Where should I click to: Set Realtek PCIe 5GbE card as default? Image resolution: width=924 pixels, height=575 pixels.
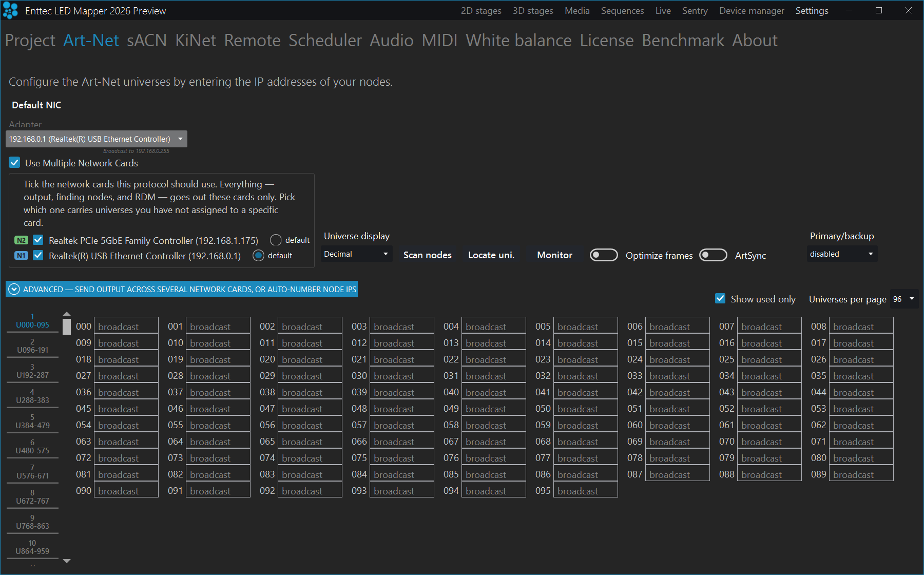pyautogui.click(x=276, y=240)
